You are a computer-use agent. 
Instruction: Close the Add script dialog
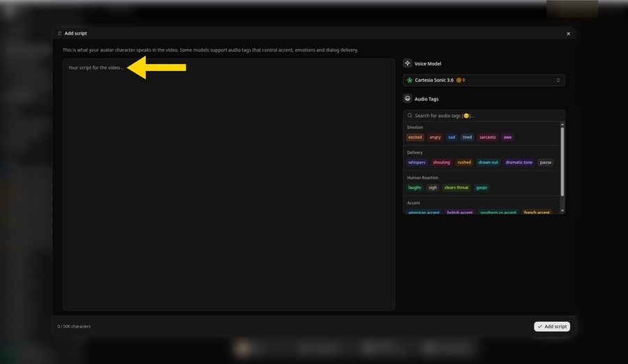point(568,33)
